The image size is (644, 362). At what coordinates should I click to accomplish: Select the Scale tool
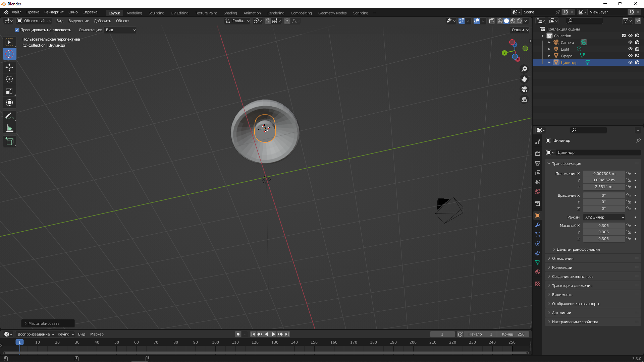point(9,91)
